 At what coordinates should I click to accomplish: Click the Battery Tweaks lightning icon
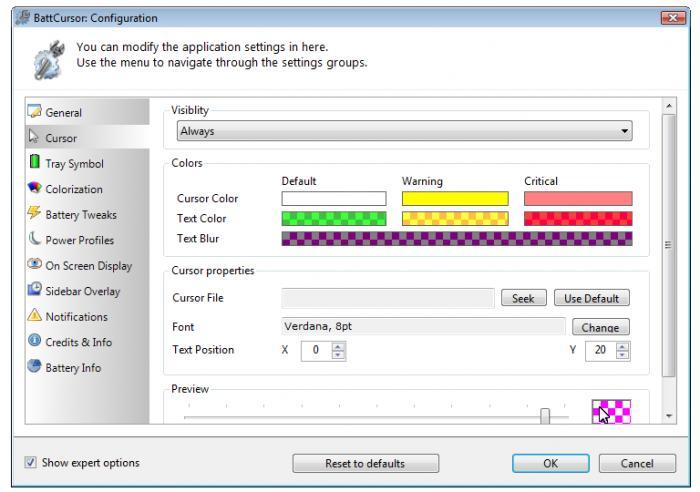coord(34,213)
